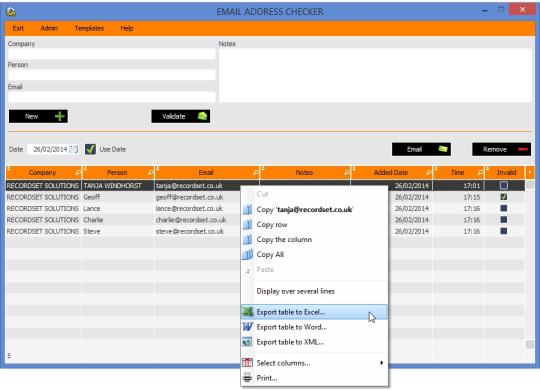
Task: Click the search magnifier in Time column header
Action: click(480, 172)
